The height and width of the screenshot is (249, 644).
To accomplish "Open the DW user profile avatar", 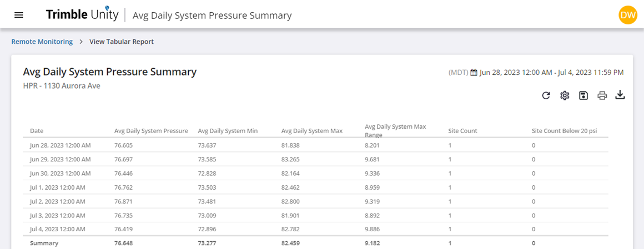I will point(627,15).
